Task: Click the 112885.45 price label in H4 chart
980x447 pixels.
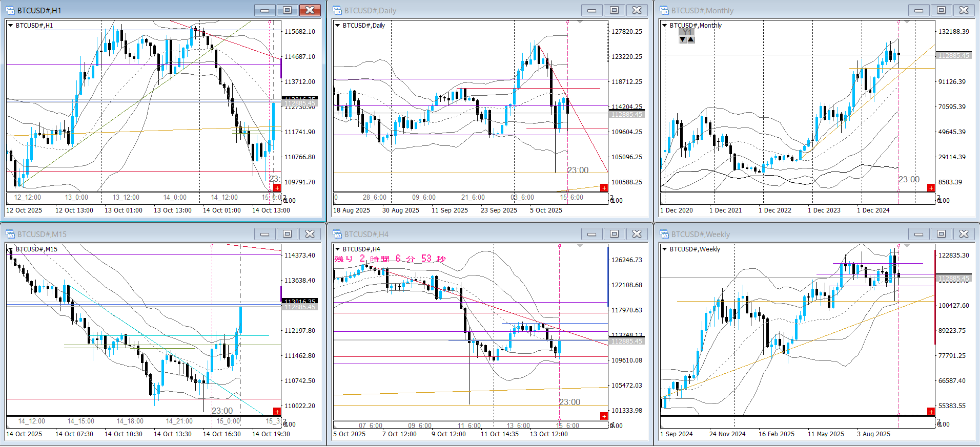Action: [626, 342]
